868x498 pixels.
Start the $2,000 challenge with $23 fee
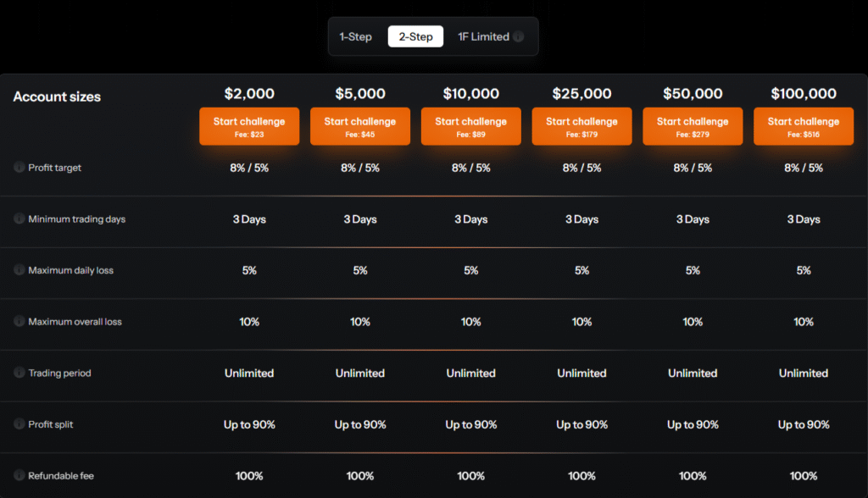point(248,125)
